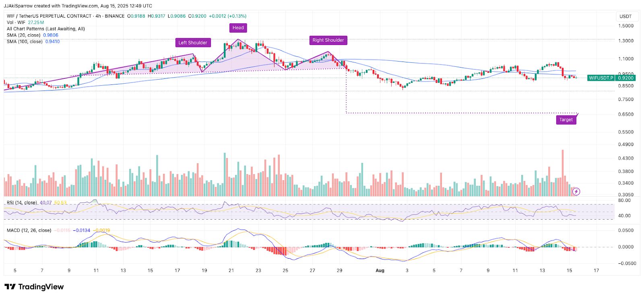The width and height of the screenshot is (644, 298).
Task: Select the Left Shoulder pattern label
Action: tap(192, 43)
